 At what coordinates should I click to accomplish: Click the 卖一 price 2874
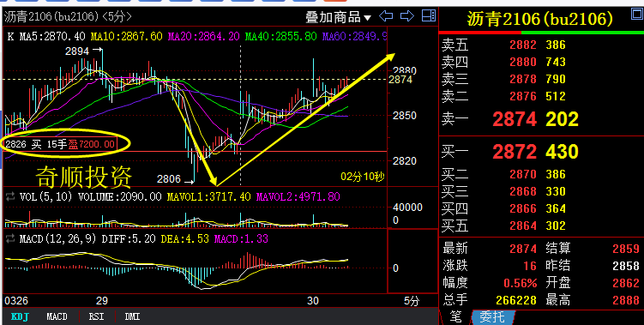515,119
